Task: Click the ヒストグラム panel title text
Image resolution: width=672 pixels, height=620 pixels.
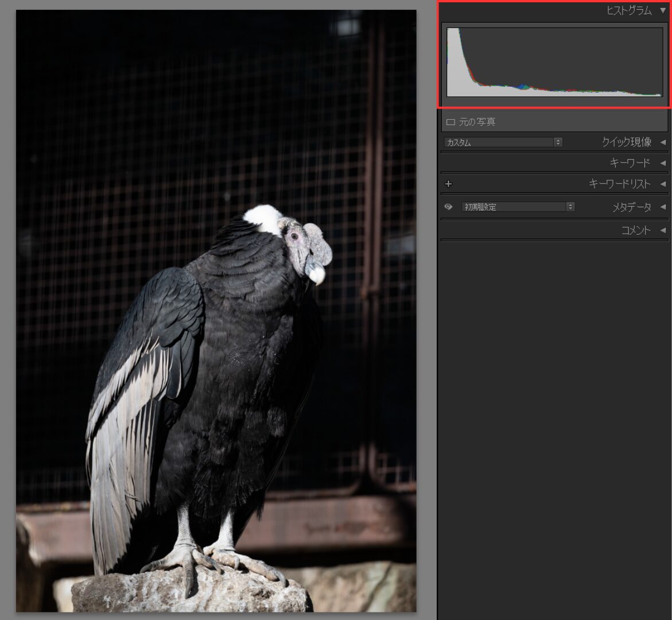Action: click(629, 10)
